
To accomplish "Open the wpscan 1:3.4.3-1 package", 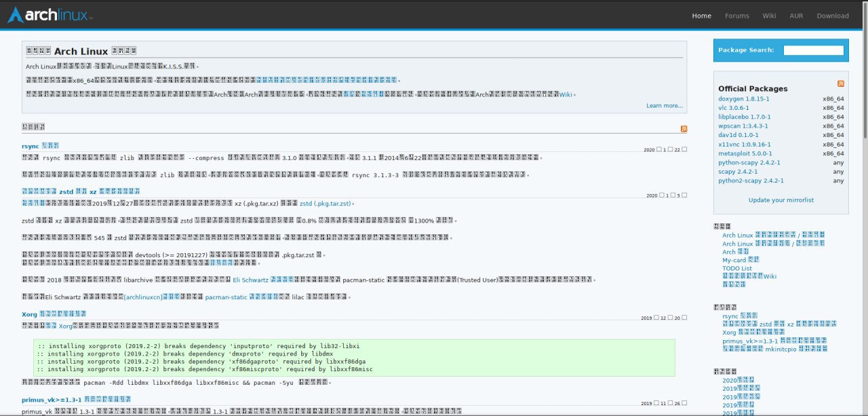I will (x=743, y=126).
